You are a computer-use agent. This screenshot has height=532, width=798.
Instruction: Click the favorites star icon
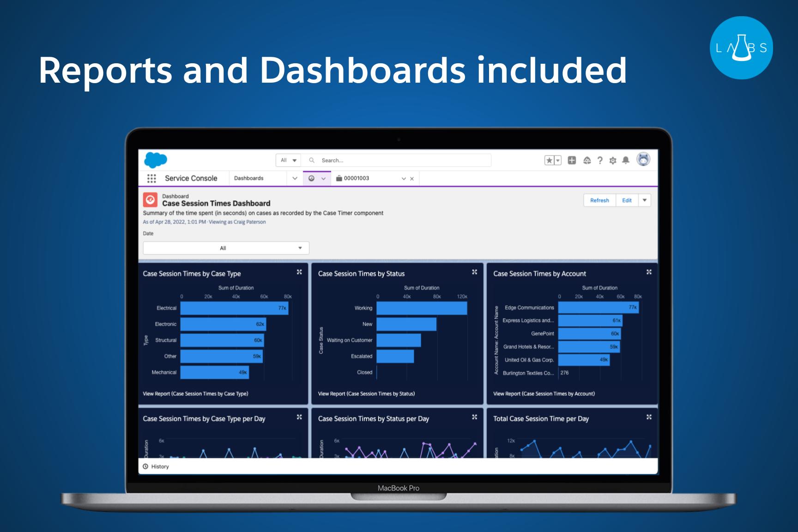pos(549,160)
